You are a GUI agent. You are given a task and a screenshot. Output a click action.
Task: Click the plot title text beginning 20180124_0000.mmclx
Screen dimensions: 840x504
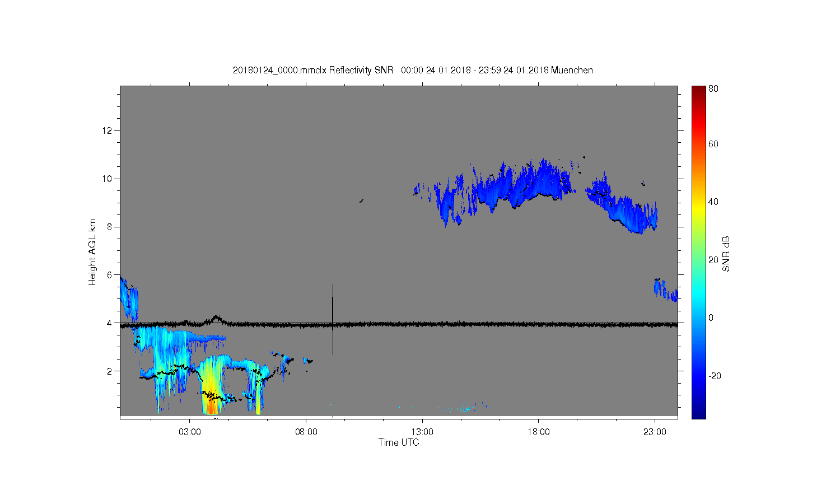tap(413, 70)
